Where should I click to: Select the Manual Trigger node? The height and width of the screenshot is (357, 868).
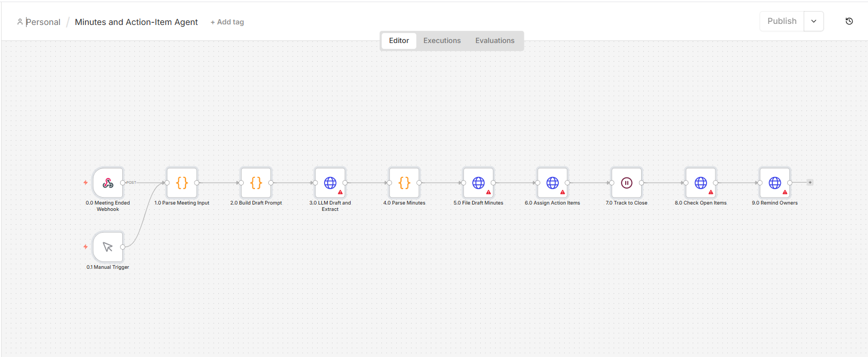(x=108, y=247)
